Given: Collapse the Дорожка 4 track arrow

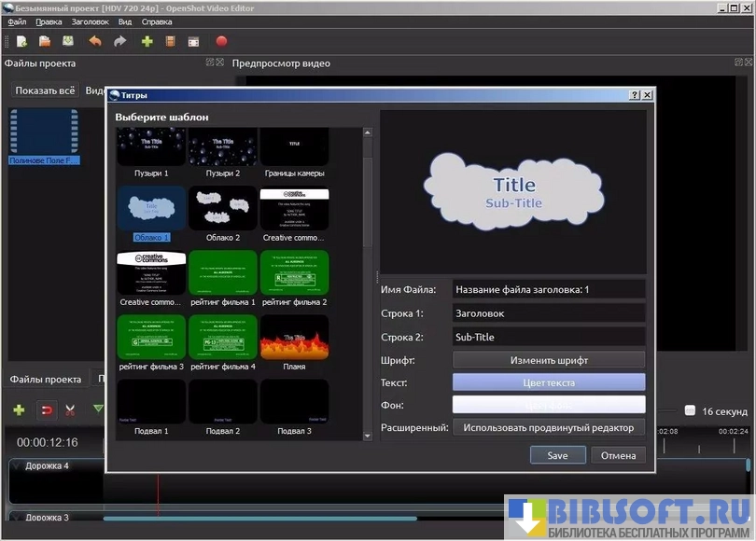Looking at the screenshot, I should tap(16, 465).
